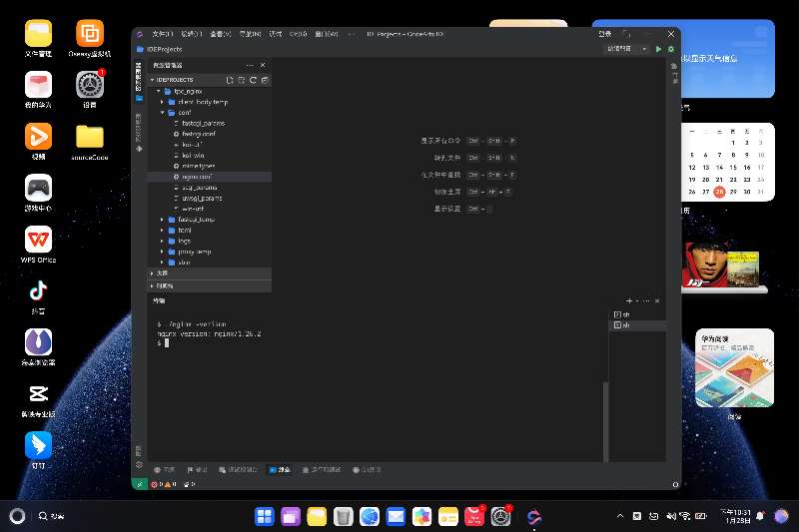Open the mime.types file
The height and width of the screenshot is (532, 799).
pyautogui.click(x=210, y=166)
